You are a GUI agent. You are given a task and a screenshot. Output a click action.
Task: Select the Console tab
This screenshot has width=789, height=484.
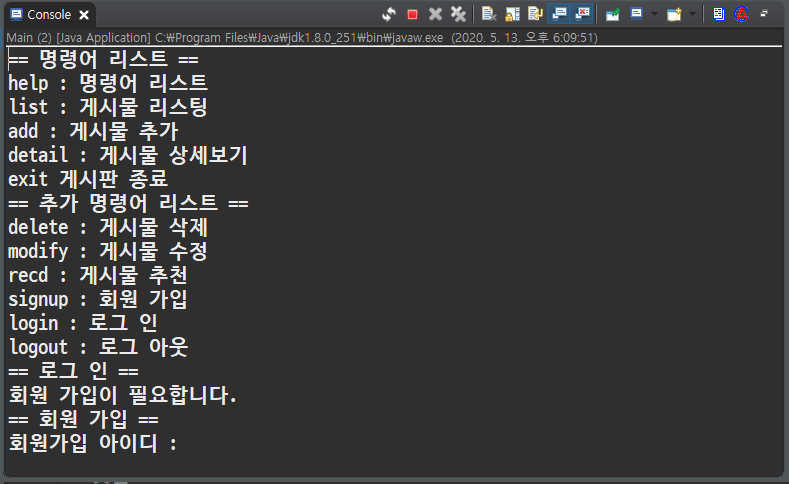49,15
